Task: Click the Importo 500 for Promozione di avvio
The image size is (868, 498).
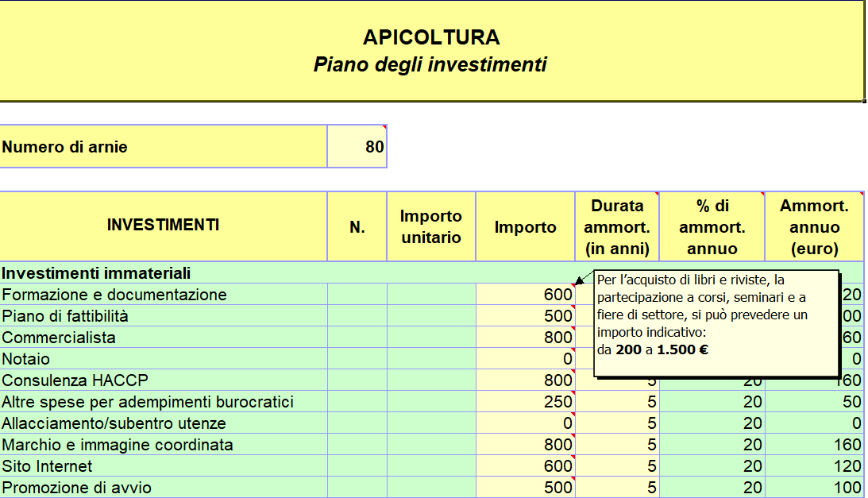Action: [x=526, y=488]
